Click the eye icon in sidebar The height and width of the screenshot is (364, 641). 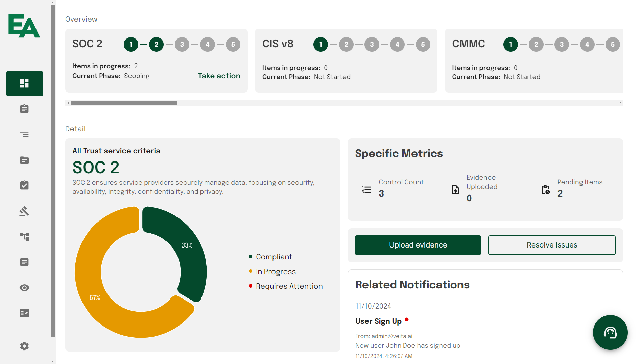pyautogui.click(x=24, y=288)
